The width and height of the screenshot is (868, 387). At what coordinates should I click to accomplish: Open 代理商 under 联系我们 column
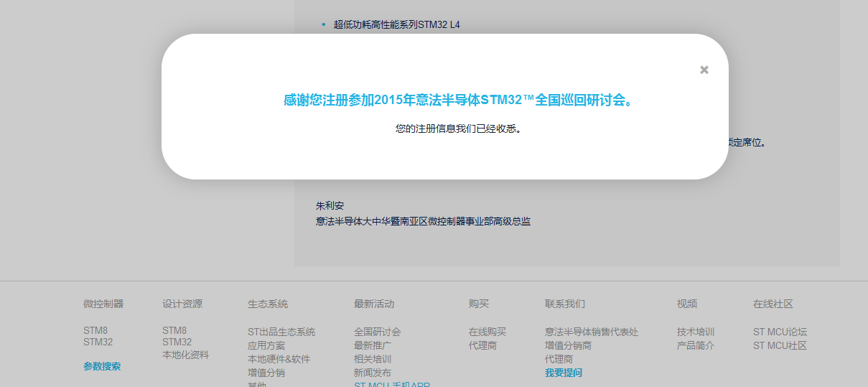(x=559, y=360)
